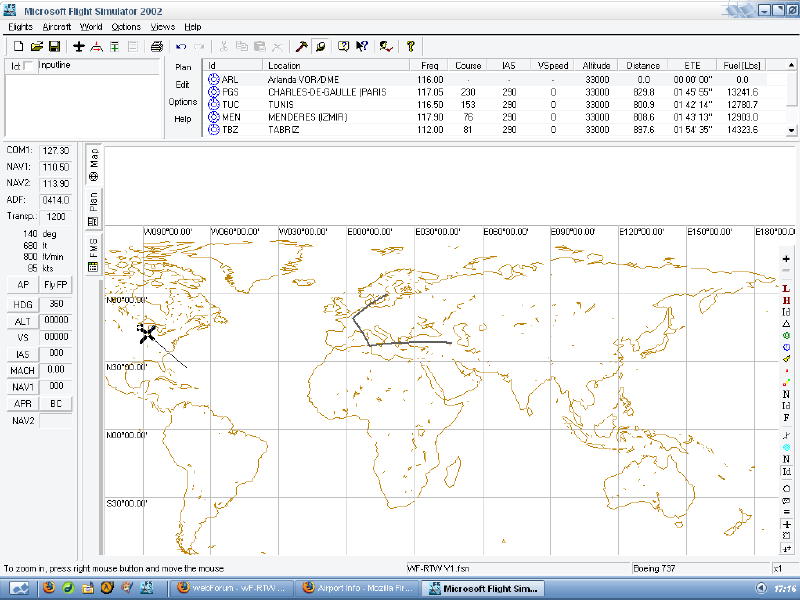Click the NAV1 frequency field 110.50
Viewport: 800px width, 600px height.
click(x=56, y=167)
